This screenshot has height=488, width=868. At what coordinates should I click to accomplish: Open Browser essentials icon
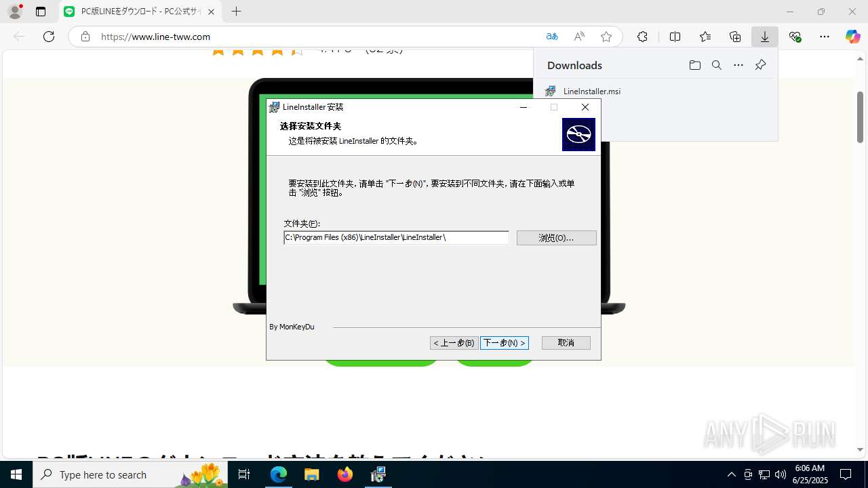point(795,37)
